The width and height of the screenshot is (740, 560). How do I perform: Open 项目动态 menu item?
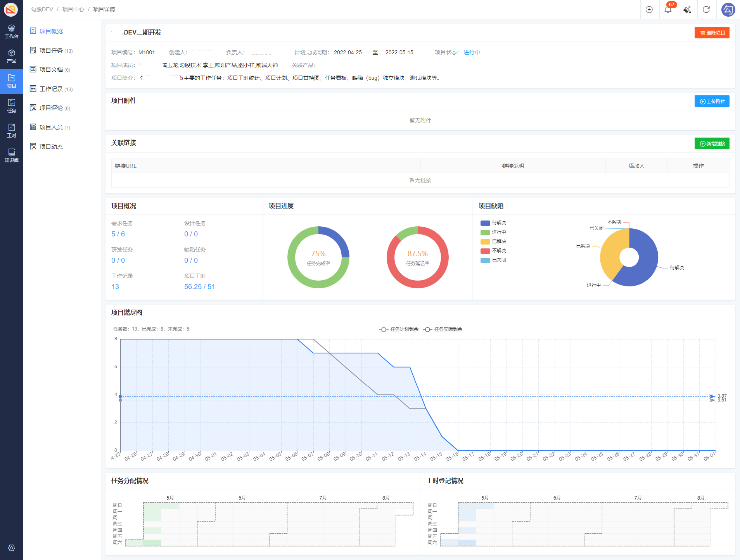47,146
